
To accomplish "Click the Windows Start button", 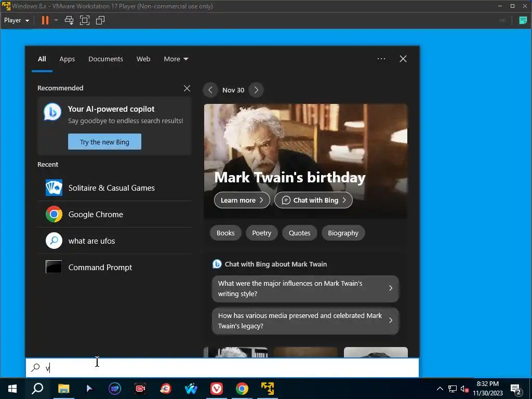I will (12, 389).
